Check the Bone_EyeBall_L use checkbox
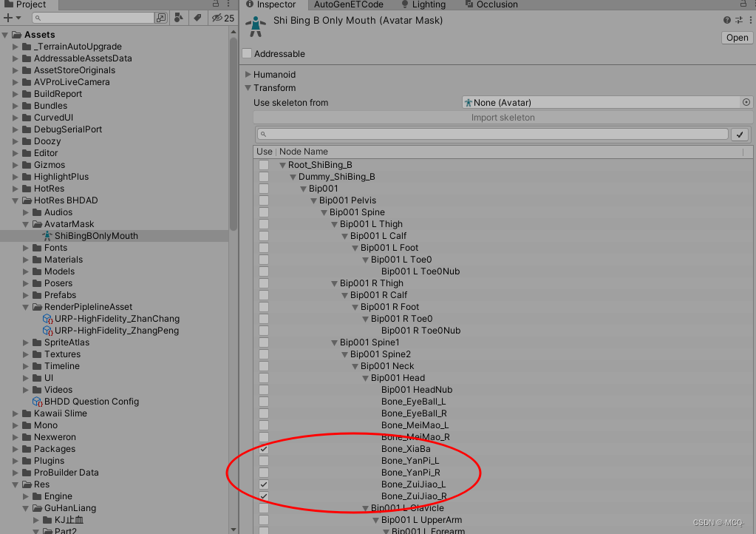756x534 pixels. (264, 402)
